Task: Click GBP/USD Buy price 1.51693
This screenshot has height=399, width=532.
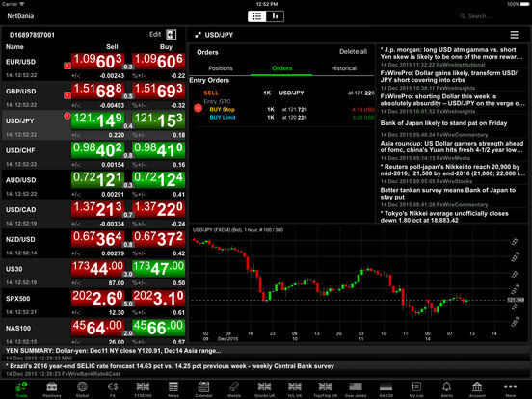Action: click(158, 91)
